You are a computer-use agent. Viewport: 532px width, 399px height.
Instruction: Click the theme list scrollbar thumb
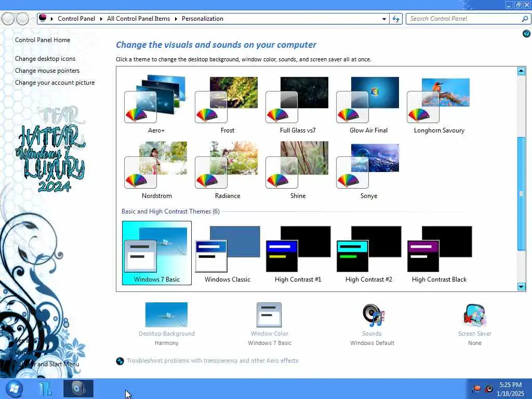521,193
